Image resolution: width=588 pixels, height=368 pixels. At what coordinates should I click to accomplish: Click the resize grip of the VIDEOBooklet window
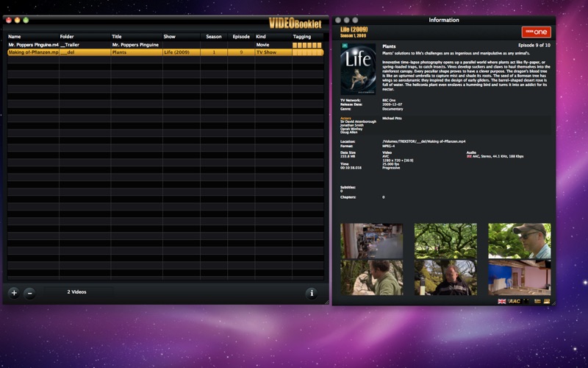pyautogui.click(x=326, y=302)
